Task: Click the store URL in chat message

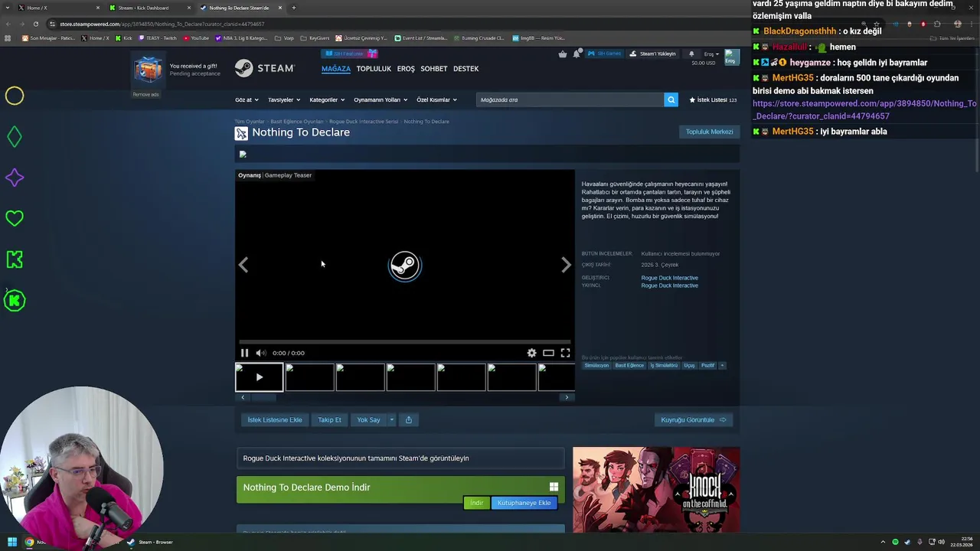Action: point(864,109)
